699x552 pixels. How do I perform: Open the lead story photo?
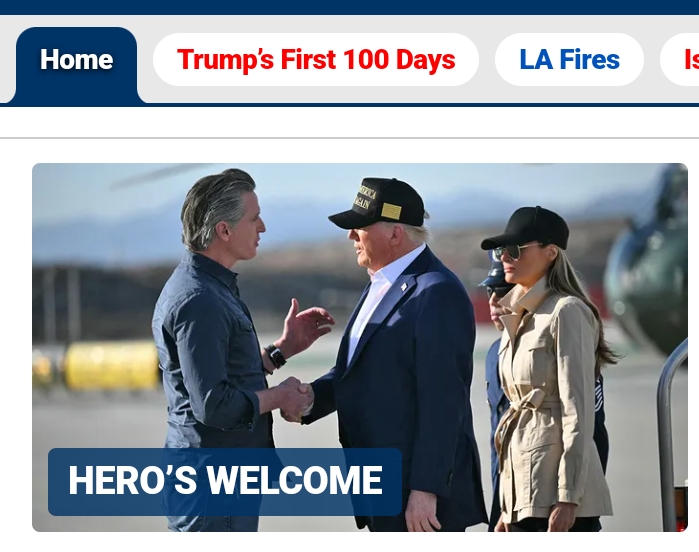point(360,347)
